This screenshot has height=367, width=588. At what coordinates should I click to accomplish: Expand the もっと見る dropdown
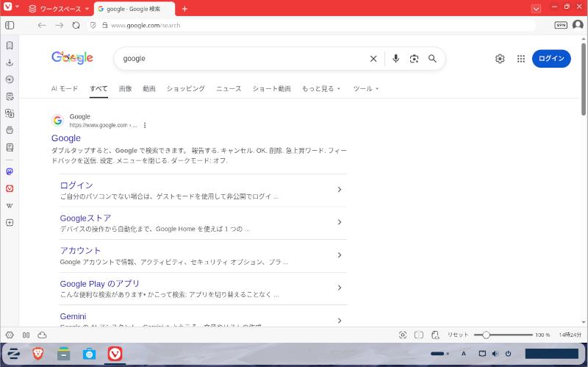(x=321, y=88)
